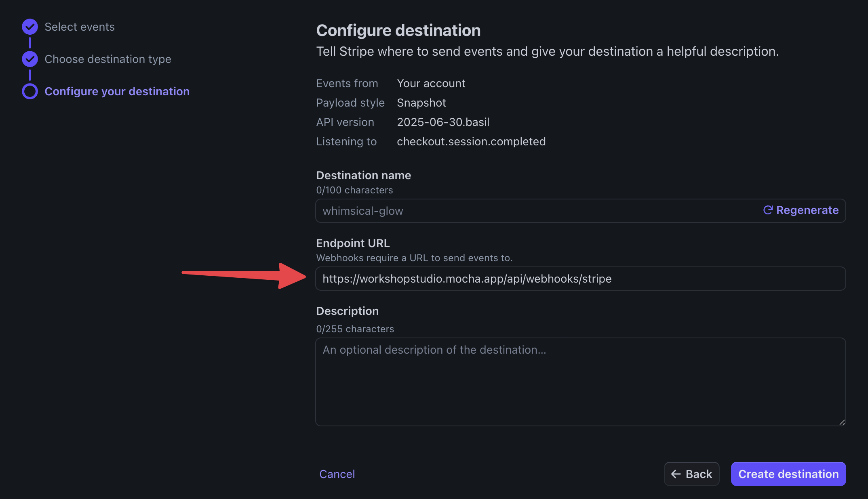
Task: Click the Choose destination type checkmark icon
Action: (x=29, y=59)
